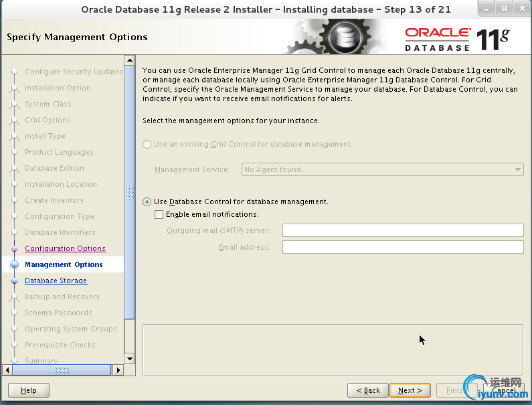Image resolution: width=532 pixels, height=405 pixels.
Task: Open the Management Service dropdown
Action: point(382,169)
